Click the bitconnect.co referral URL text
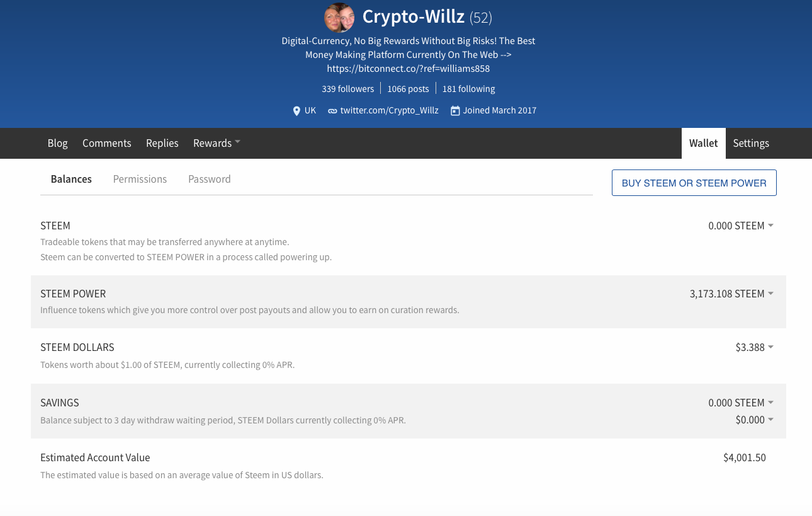 coord(409,69)
